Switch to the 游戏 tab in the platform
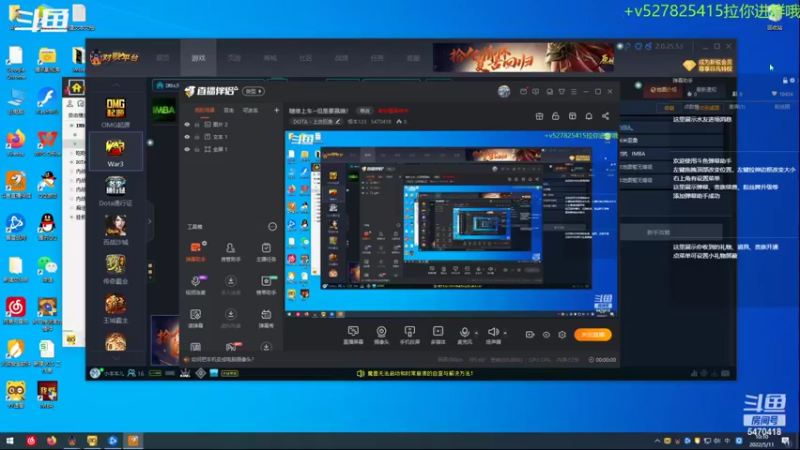The width and height of the screenshot is (800, 450). pos(198,58)
